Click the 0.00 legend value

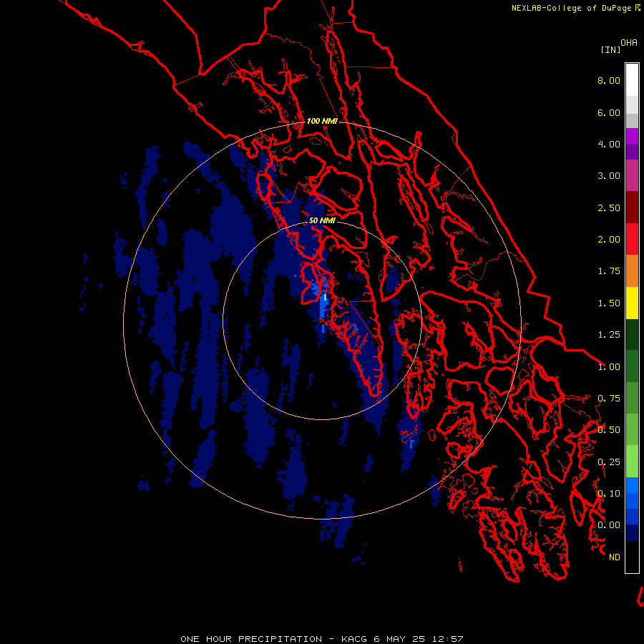[609, 525]
